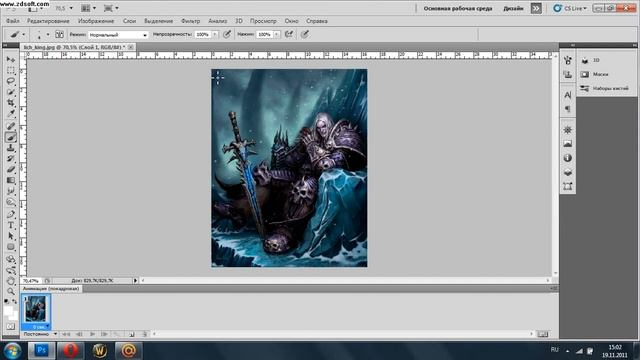The image size is (640, 360).
Task: Open the arrange documents dropdown
Action: pyautogui.click(x=89, y=8)
